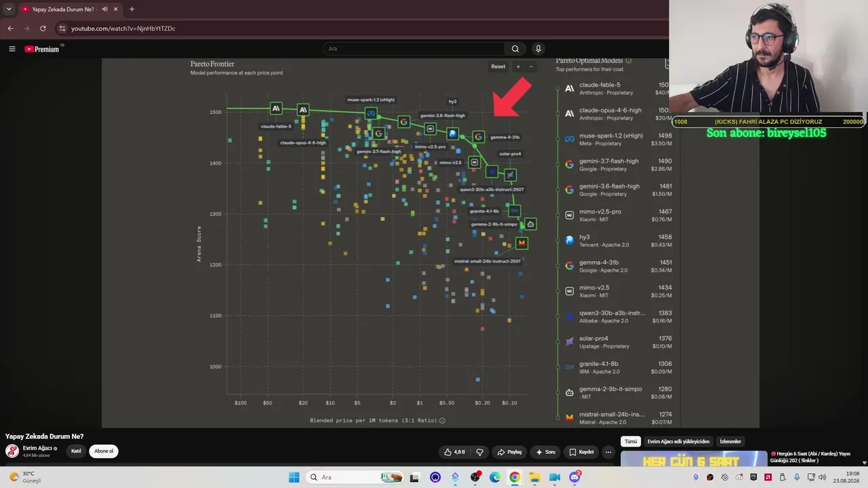The height and width of the screenshot is (488, 868).
Task: Open the tab search dropdown arrow
Action: 8,9
